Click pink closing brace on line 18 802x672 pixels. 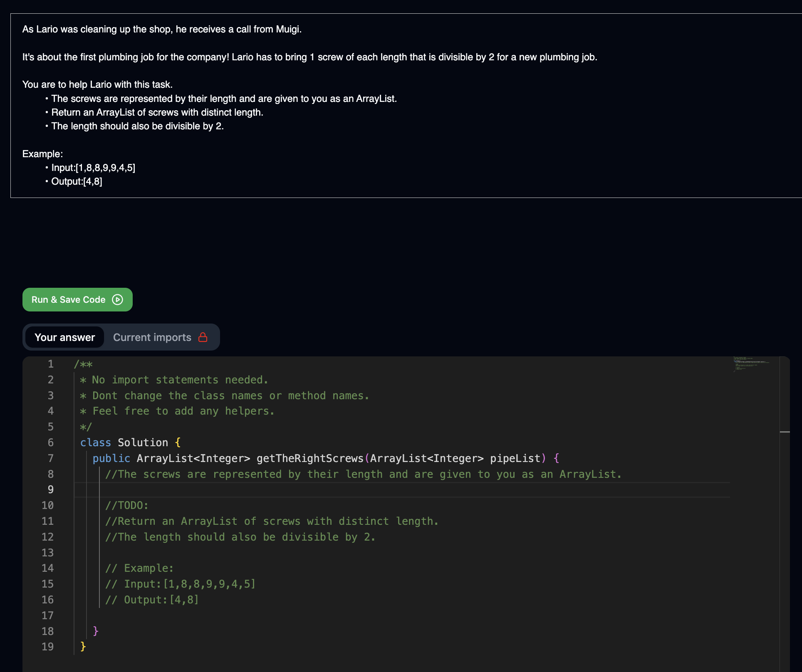pos(96,631)
